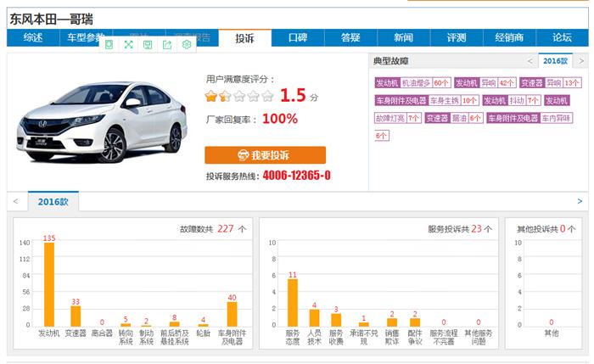This screenshot has height=364, width=594.
Task: Click the 其他 axis label in last chart
Action: [552, 333]
